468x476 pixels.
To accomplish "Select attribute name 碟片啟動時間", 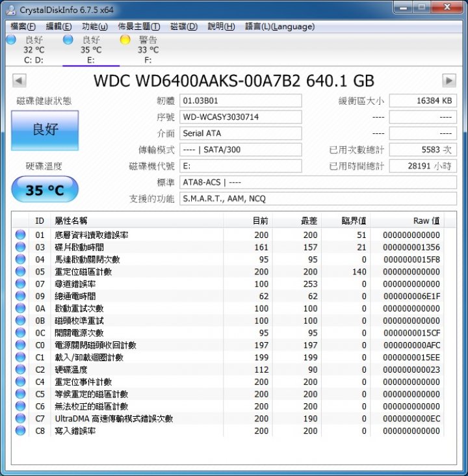I will pos(79,247).
